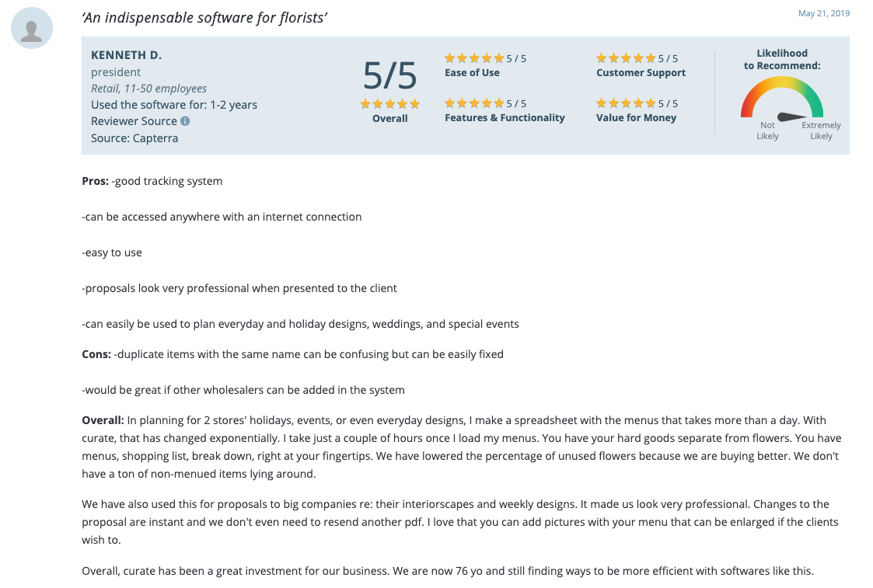Image resolution: width=873 pixels, height=588 pixels.
Task: Click the Features & Functionality stars
Action: 474,103
